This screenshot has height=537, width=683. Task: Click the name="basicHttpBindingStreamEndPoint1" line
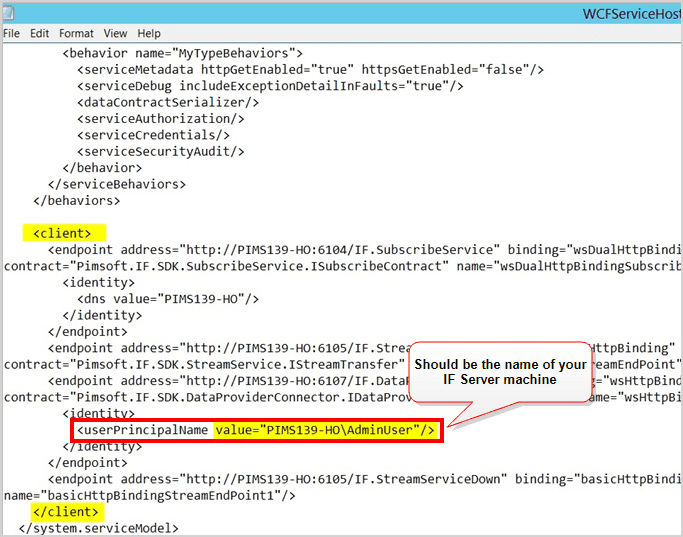pyautogui.click(x=150, y=496)
